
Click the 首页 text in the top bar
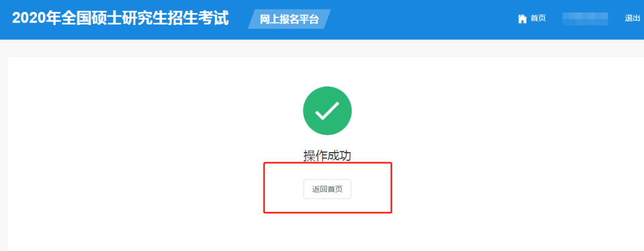[x=538, y=18]
